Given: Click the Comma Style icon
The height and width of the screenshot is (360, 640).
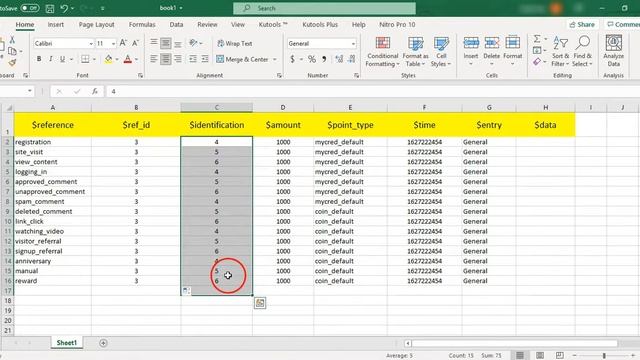Looking at the screenshot, I should (324, 60).
